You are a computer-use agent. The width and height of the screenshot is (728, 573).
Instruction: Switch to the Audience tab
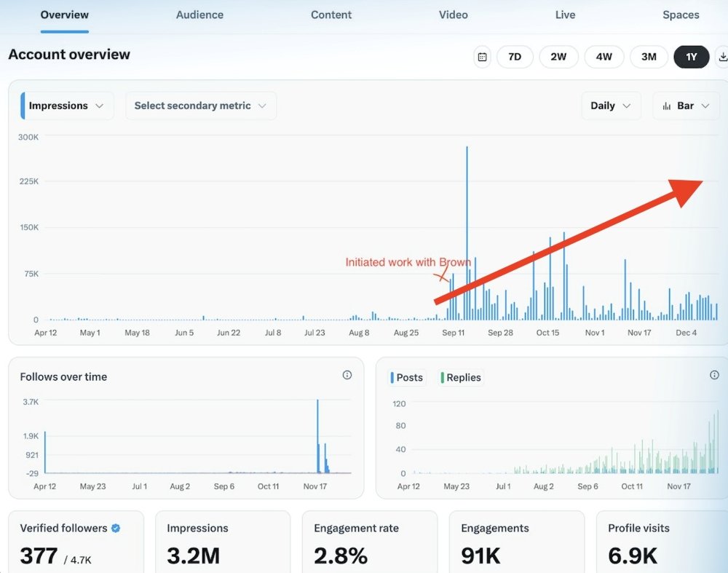click(x=199, y=15)
